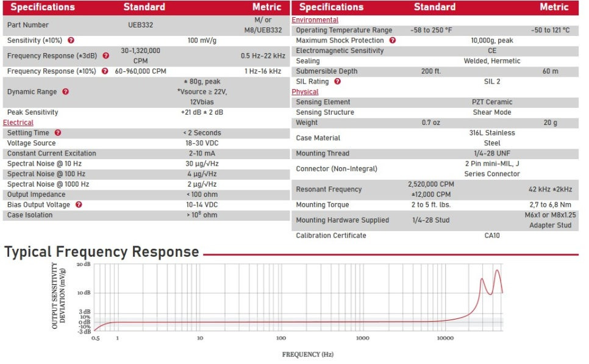Select the 4 µg/√Hz noise value
Viewport: 589px width, 364px height.
point(202,174)
